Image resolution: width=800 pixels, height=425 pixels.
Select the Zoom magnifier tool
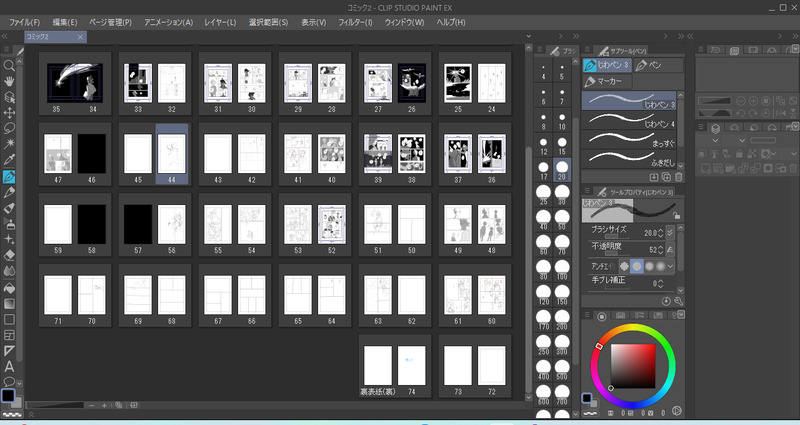click(x=9, y=65)
